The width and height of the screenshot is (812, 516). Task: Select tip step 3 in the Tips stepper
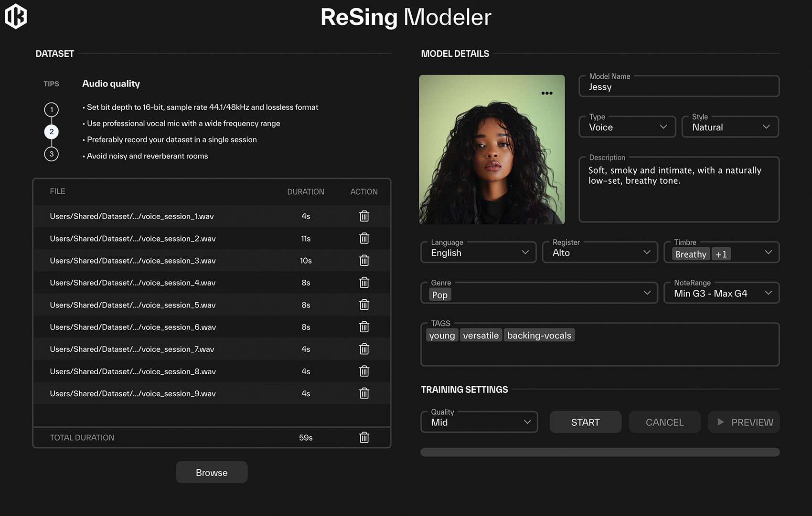pyautogui.click(x=51, y=154)
